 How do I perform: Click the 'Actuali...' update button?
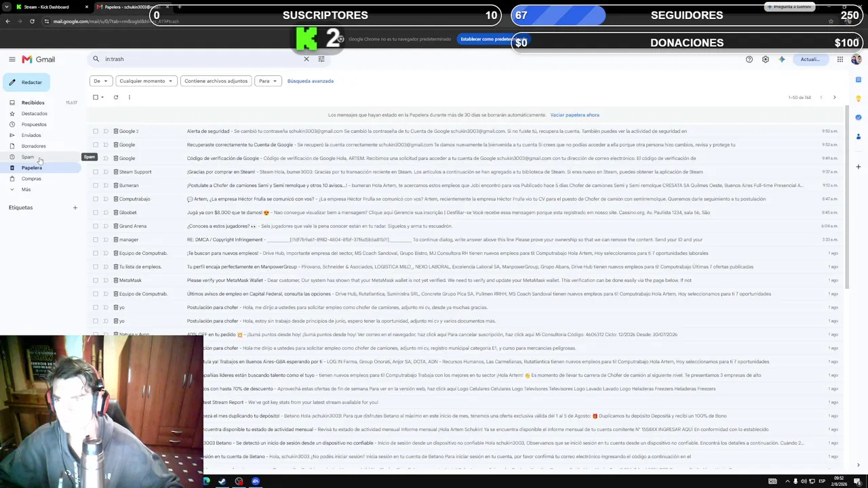(x=810, y=60)
